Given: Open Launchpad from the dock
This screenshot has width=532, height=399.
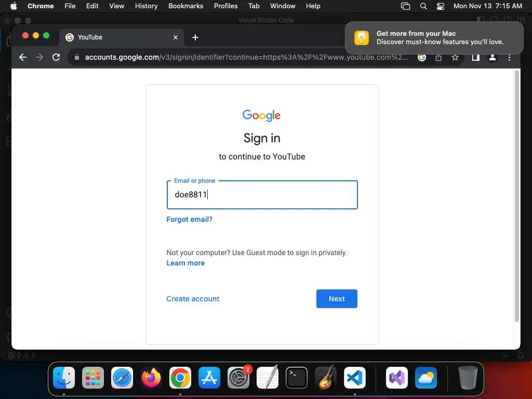Looking at the screenshot, I should coord(93,378).
